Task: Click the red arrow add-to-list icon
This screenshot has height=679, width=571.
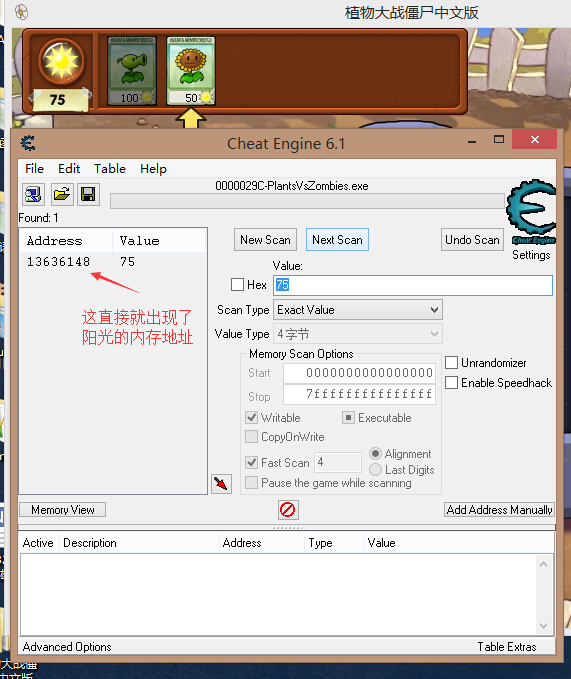Action: click(x=221, y=484)
